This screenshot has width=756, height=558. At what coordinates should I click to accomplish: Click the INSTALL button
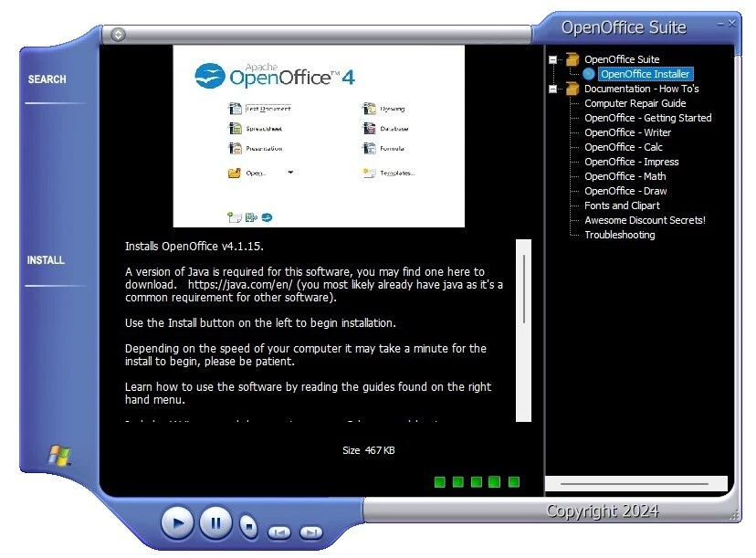(x=45, y=259)
